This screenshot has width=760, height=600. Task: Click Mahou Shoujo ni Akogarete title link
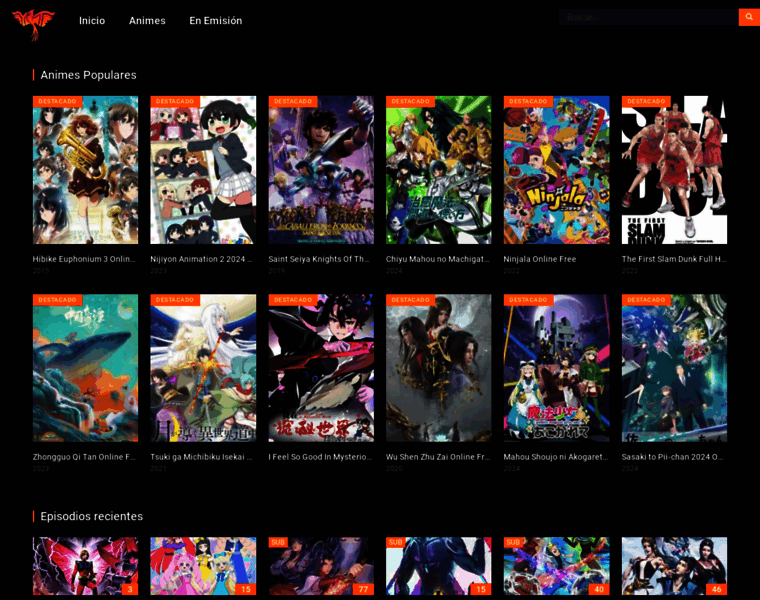point(556,457)
